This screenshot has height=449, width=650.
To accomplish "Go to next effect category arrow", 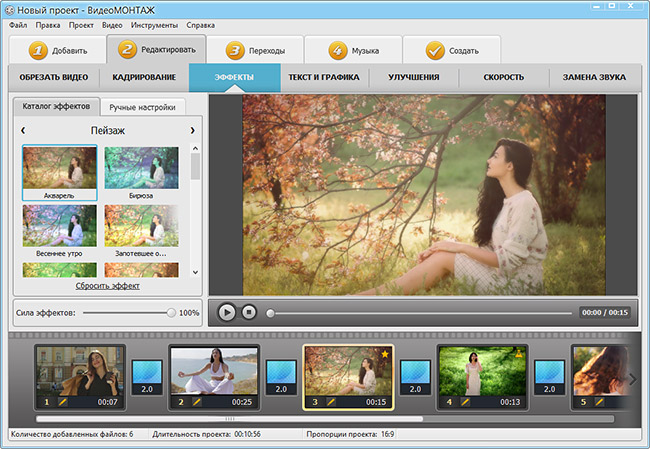I will tap(192, 131).
